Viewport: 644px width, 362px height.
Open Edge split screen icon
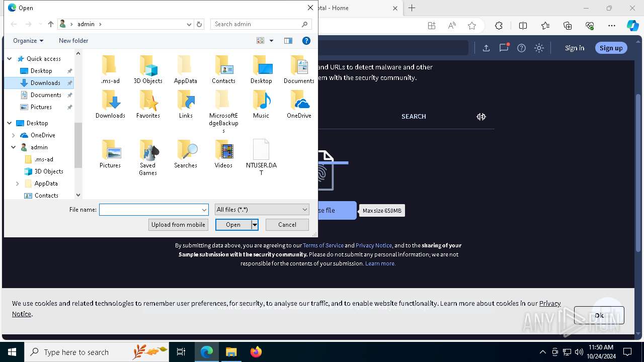tap(523, 26)
